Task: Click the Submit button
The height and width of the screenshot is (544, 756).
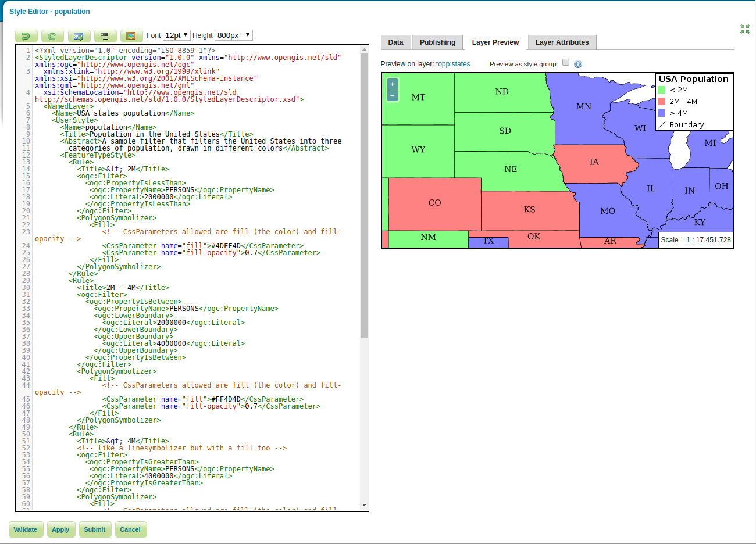Action: [95, 529]
